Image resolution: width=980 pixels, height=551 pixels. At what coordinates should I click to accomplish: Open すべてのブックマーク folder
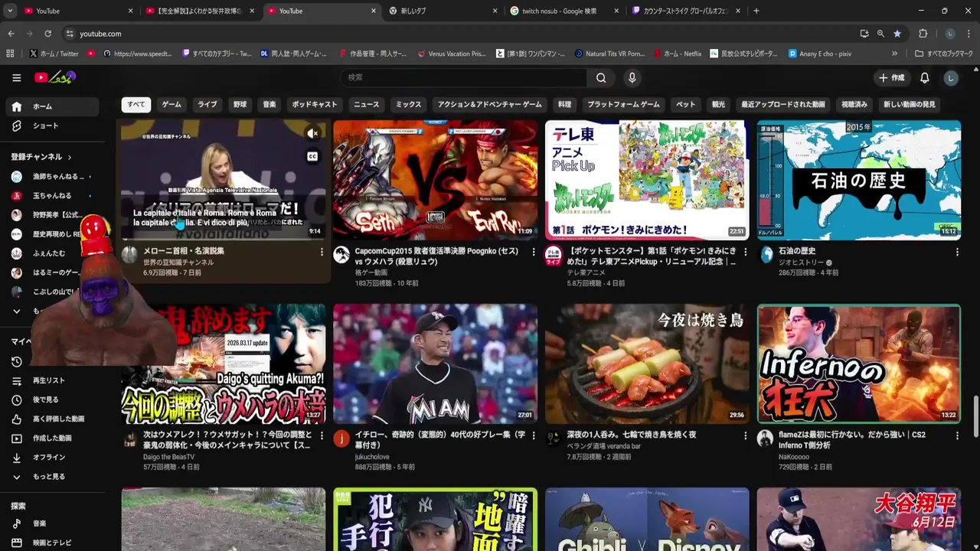tap(944, 54)
